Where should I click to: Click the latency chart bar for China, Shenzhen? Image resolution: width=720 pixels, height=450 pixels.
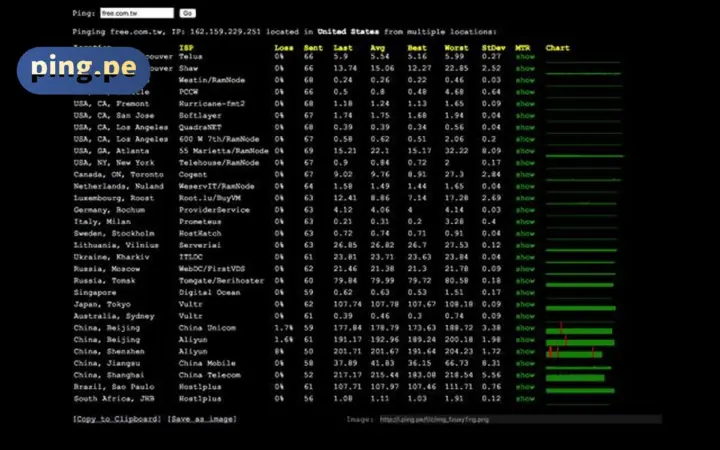pyautogui.click(x=574, y=354)
